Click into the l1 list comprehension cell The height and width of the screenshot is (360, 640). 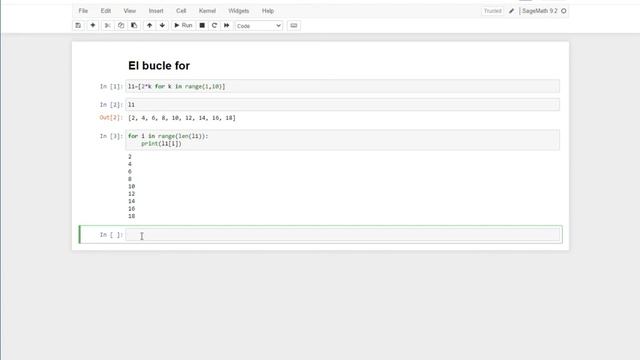[342, 87]
